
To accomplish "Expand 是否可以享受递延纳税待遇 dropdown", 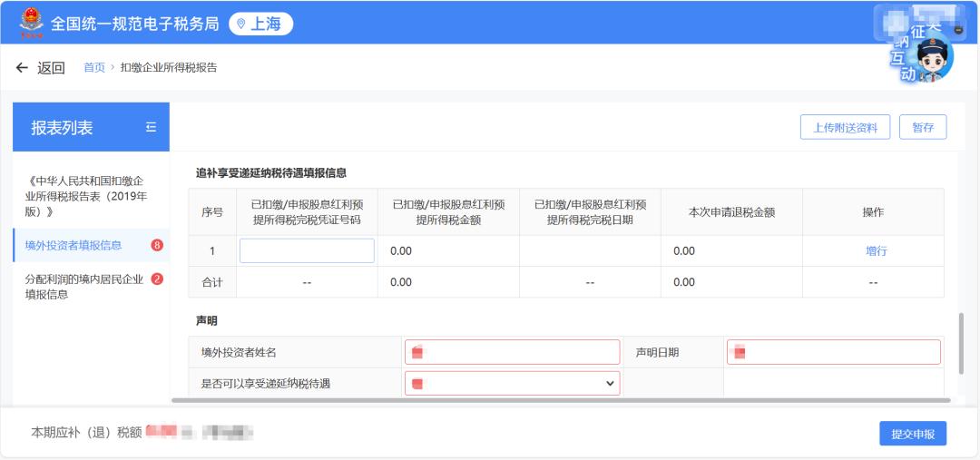I will (513, 384).
